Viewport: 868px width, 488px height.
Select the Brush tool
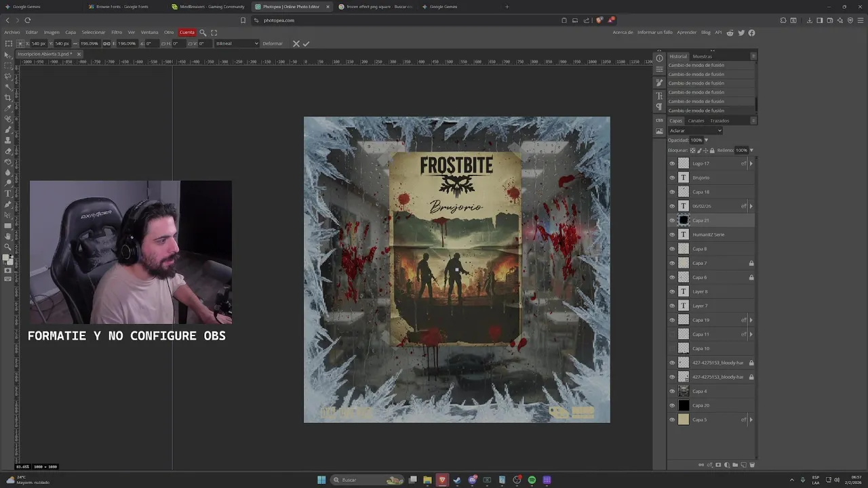coord(8,129)
